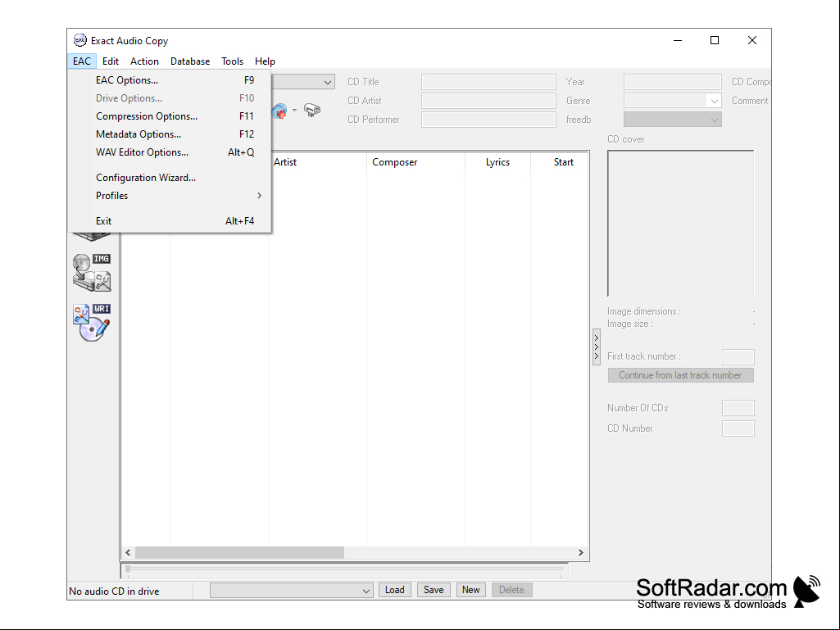Viewport: 840px width, 630px height.
Task: Choose WAV Editor Options menu entry
Action: pos(170,152)
